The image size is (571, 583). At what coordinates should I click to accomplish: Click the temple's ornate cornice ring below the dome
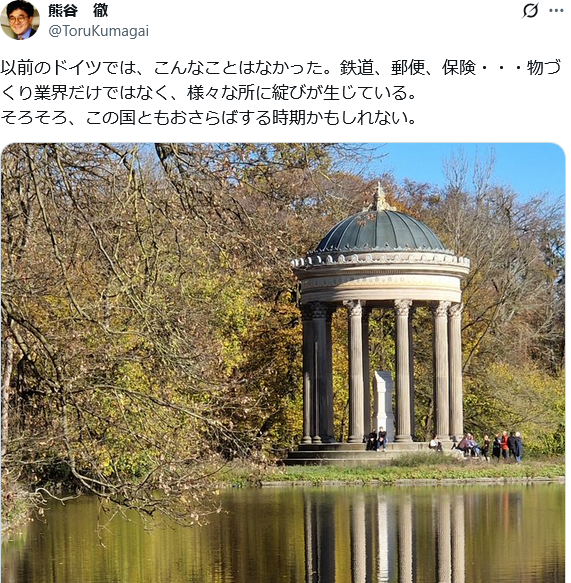(x=380, y=261)
